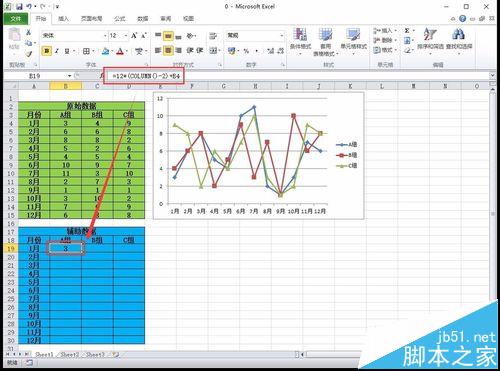
Task: Expand the Name Box dropdown arrow
Action: coord(69,76)
